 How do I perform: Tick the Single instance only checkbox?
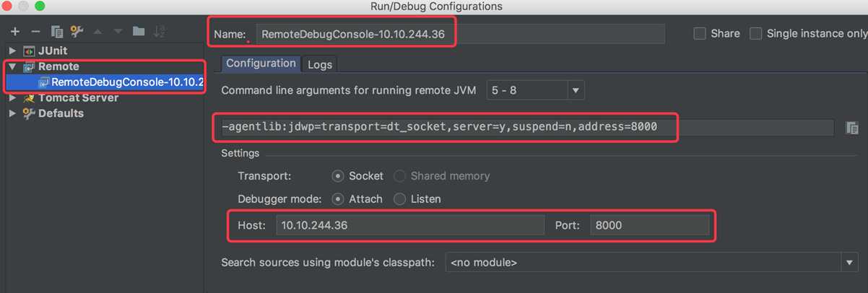coord(755,33)
